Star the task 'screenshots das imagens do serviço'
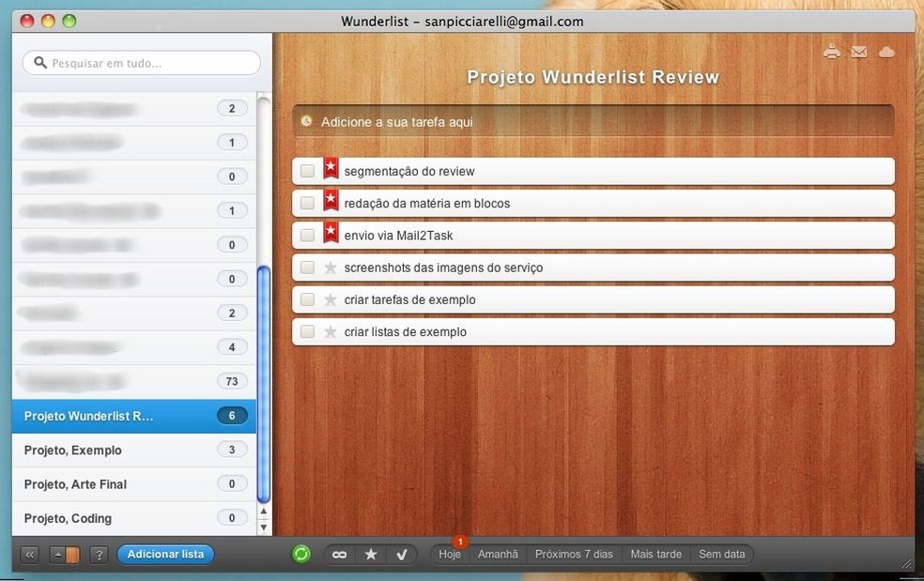 [x=331, y=267]
